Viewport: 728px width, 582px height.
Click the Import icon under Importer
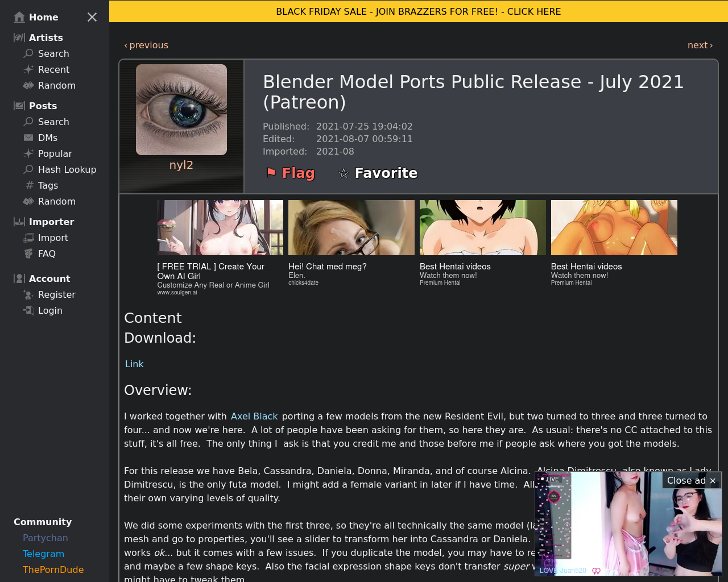[x=28, y=238]
